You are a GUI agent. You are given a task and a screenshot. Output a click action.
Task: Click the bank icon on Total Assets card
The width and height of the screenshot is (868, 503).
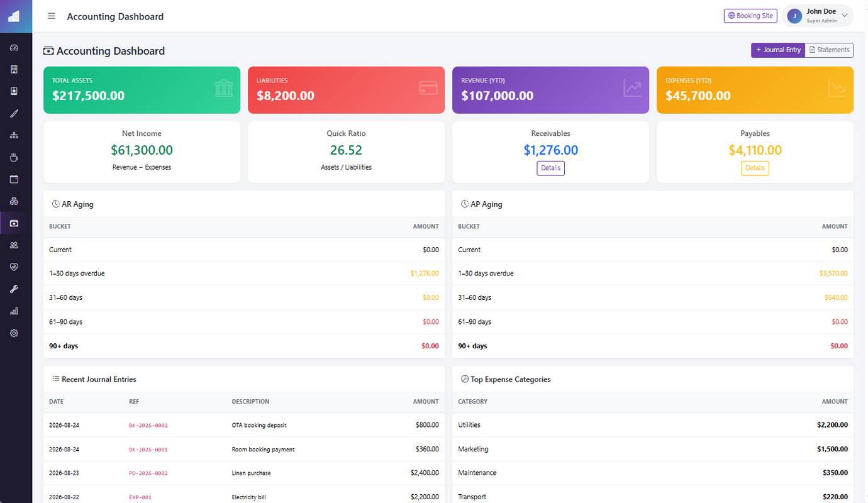click(x=223, y=88)
